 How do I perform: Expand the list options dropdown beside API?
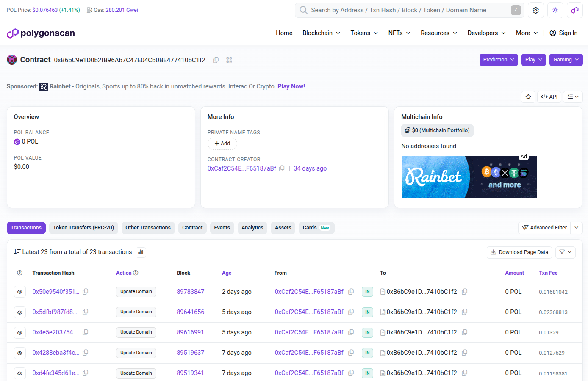pyautogui.click(x=573, y=97)
